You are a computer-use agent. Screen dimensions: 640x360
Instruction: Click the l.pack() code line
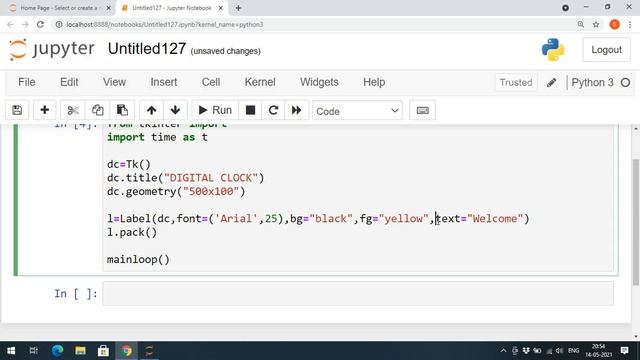point(132,232)
